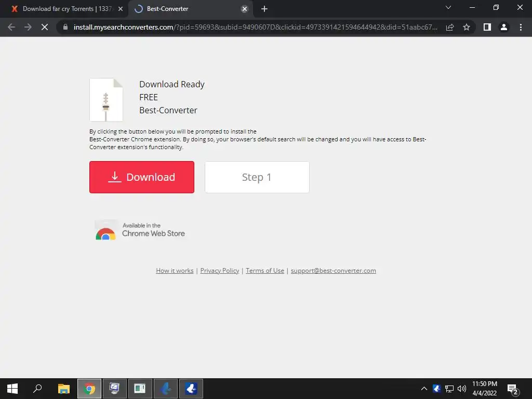Restore down the Chrome window

(x=496, y=7)
